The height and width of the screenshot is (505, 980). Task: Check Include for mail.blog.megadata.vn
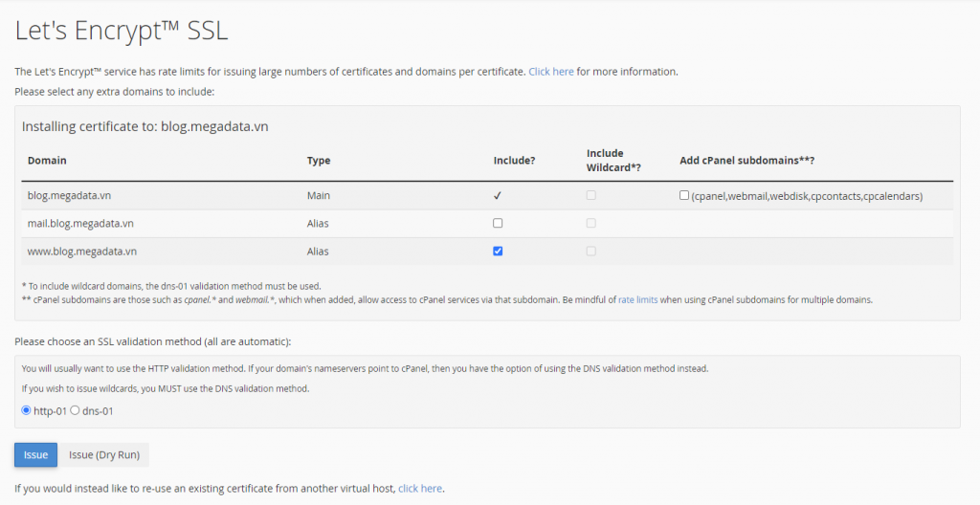(498, 223)
